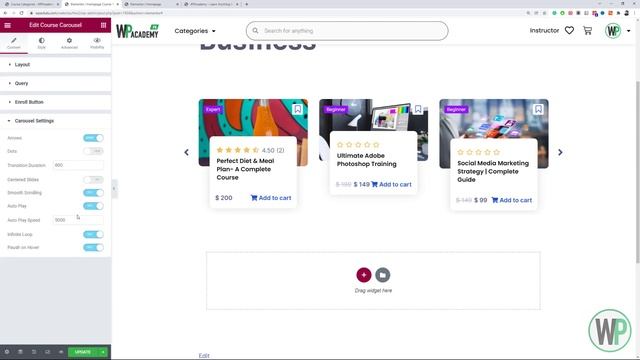Open the widgets grid panel icon
The height and width of the screenshot is (360, 640).
[x=103, y=25]
